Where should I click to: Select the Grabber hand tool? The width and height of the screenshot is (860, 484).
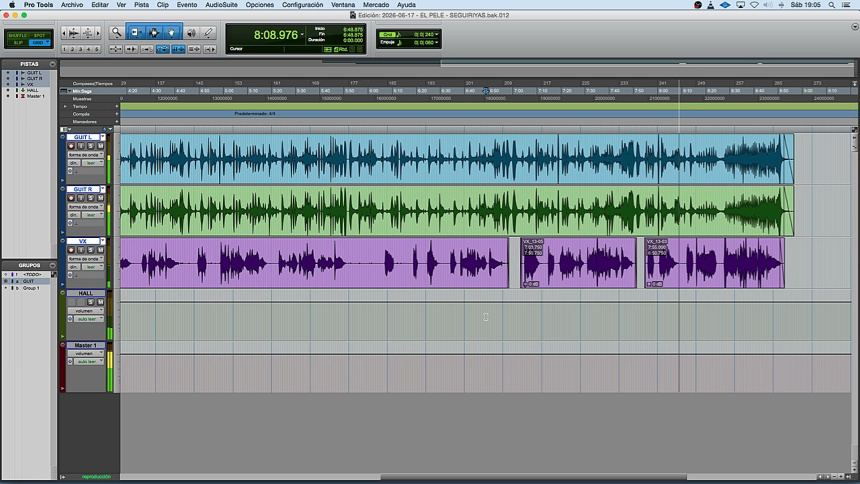click(172, 33)
